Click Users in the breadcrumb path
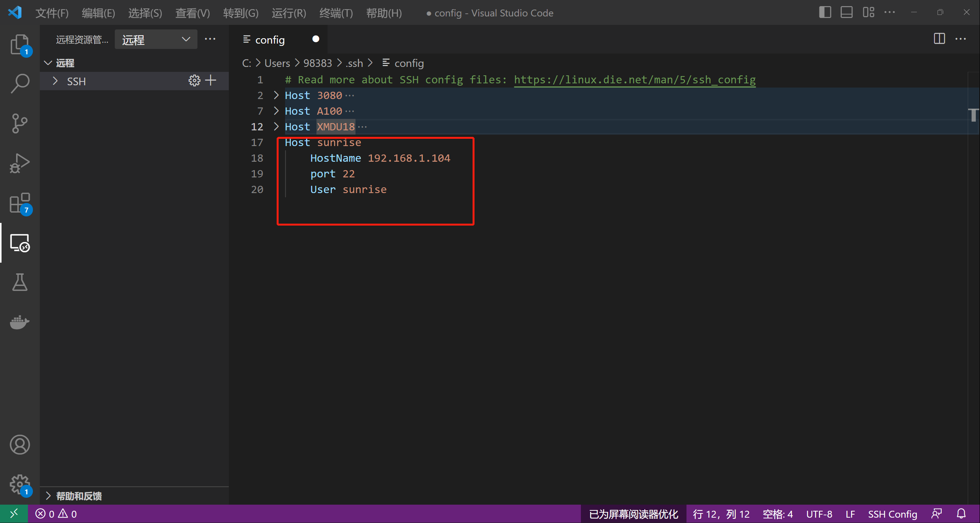The height and width of the screenshot is (523, 980). coord(277,63)
